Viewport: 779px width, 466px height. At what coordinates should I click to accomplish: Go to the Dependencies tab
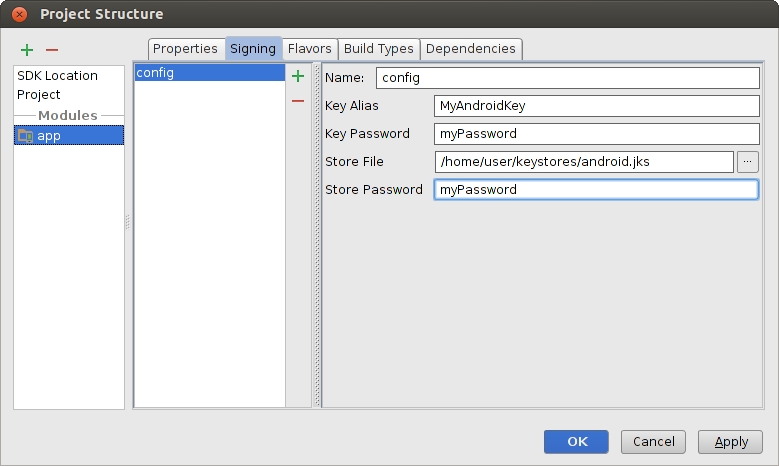tap(471, 48)
